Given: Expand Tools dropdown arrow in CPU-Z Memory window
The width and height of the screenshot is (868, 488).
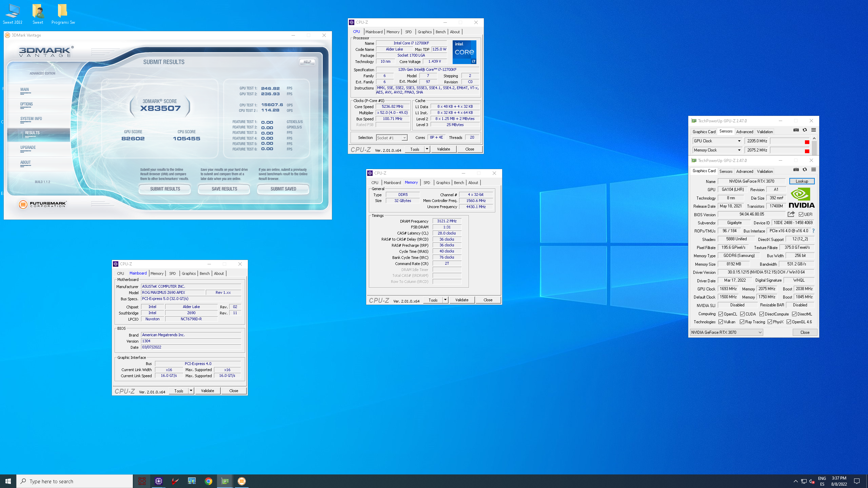Looking at the screenshot, I should (445, 300).
